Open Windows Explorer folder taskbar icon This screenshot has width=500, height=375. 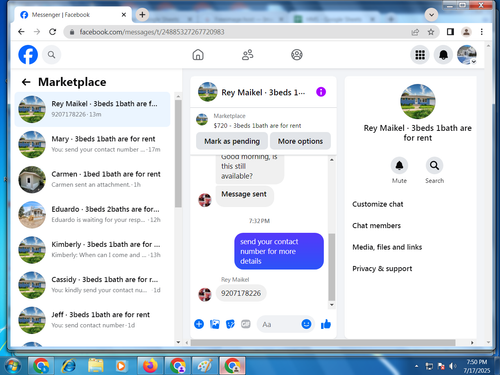coord(96,366)
